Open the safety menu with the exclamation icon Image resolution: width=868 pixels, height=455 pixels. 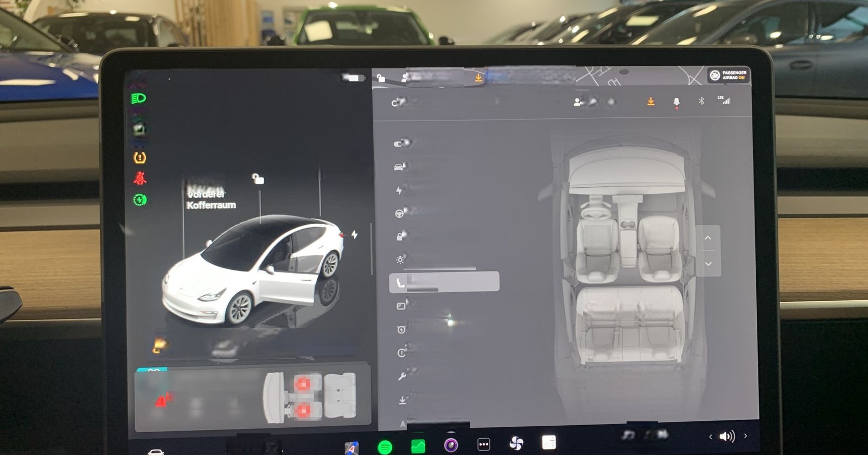(401, 352)
